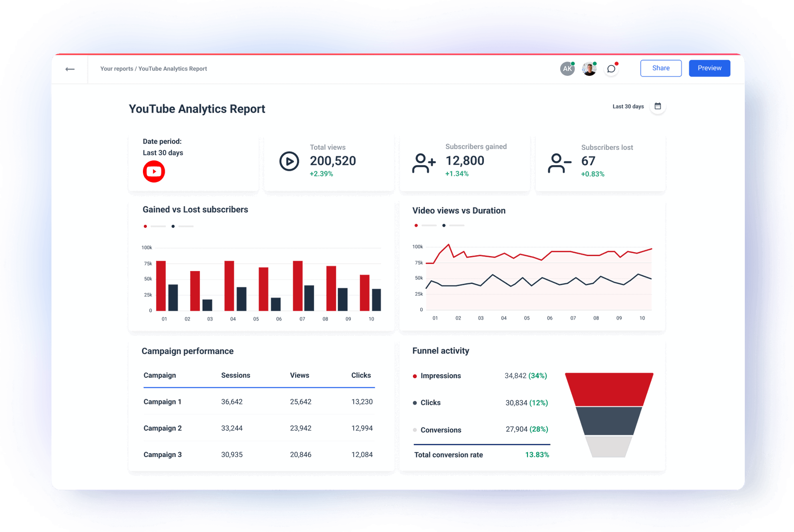Click the back arrow in the header
This screenshot has height=532, width=794.
pos(69,69)
